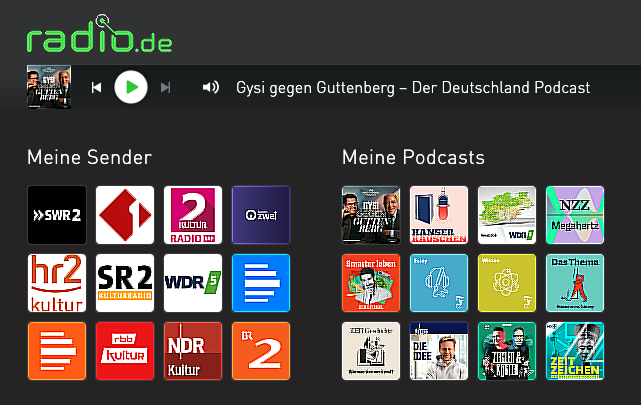Open the BR 2 orange station tile
This screenshot has width=641, height=405.
point(261,351)
